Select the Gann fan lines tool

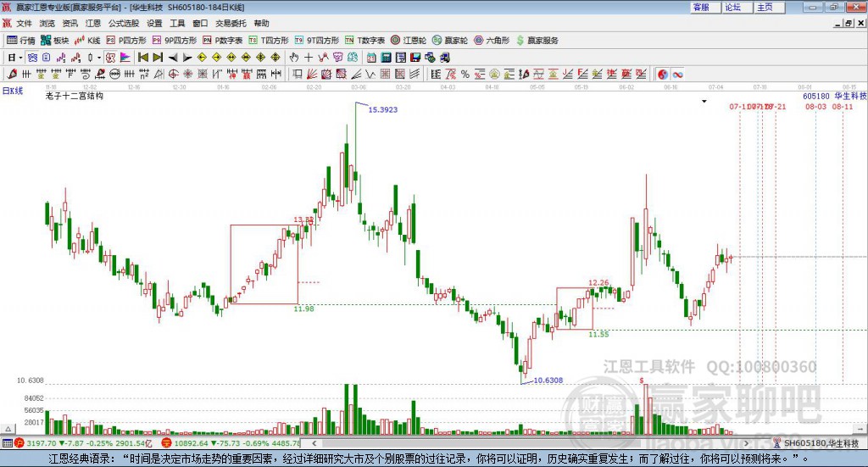312,74
